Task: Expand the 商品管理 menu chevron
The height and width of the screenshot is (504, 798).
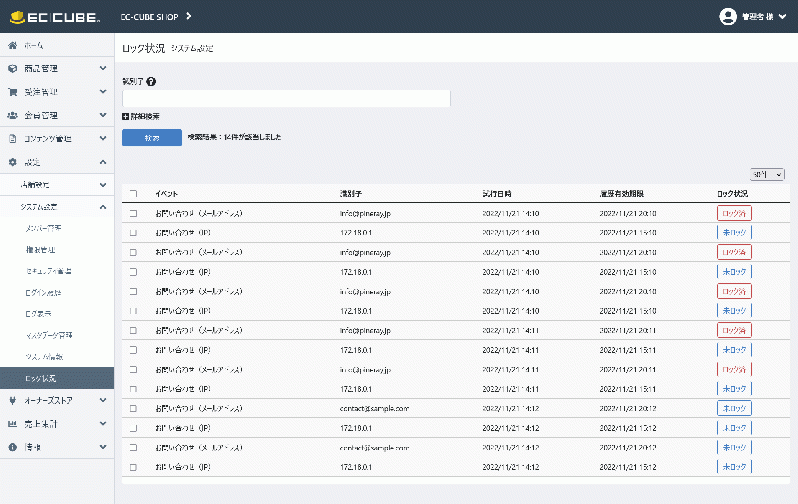Action: point(103,68)
